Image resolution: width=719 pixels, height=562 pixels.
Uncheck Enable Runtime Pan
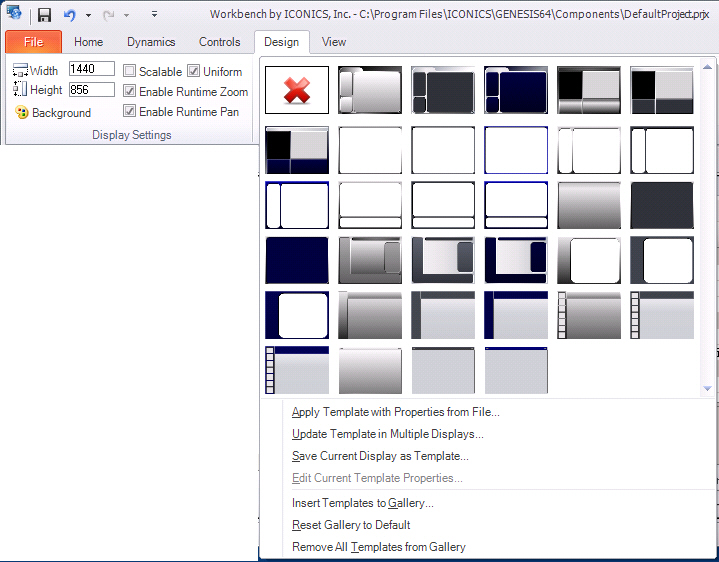tap(130, 112)
